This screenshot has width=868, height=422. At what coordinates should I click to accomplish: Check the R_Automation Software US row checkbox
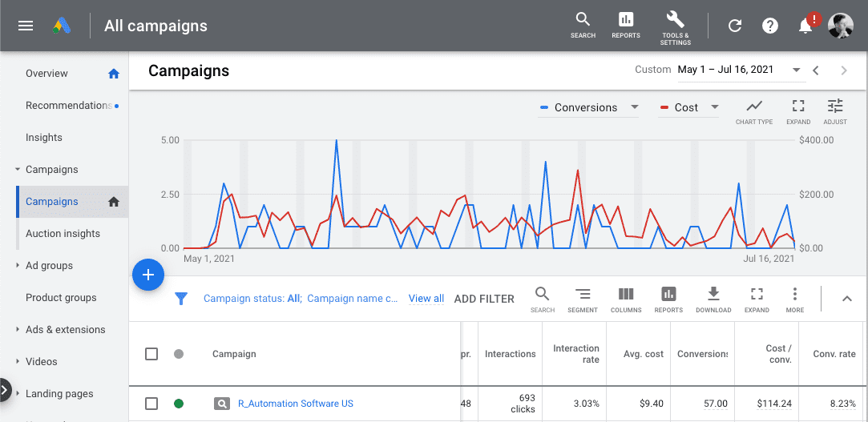[x=151, y=404]
